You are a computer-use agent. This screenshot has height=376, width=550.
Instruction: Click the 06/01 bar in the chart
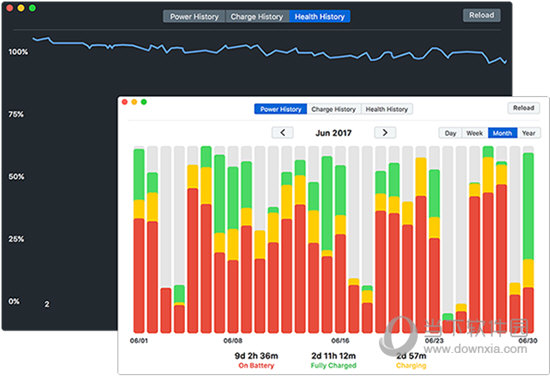(x=139, y=241)
